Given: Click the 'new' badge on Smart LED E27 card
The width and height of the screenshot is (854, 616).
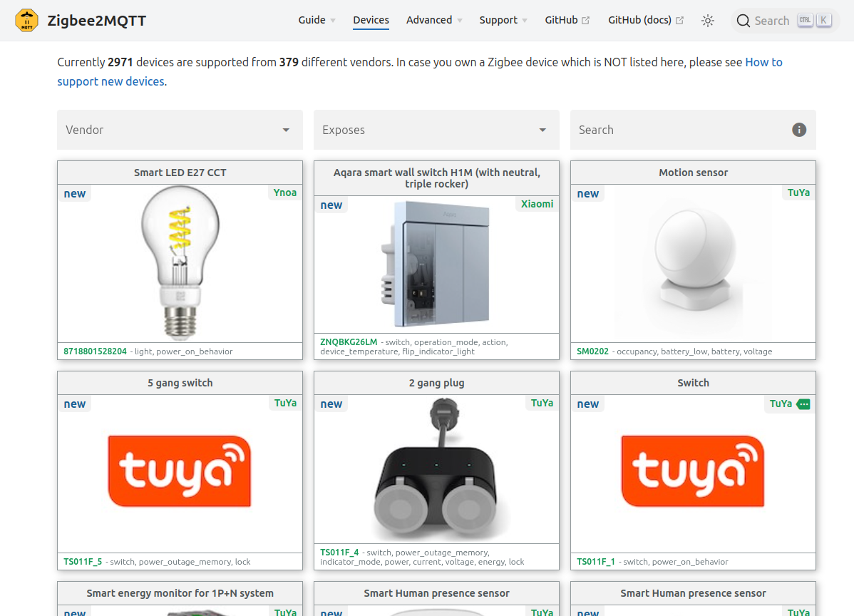Looking at the screenshot, I should (75, 194).
